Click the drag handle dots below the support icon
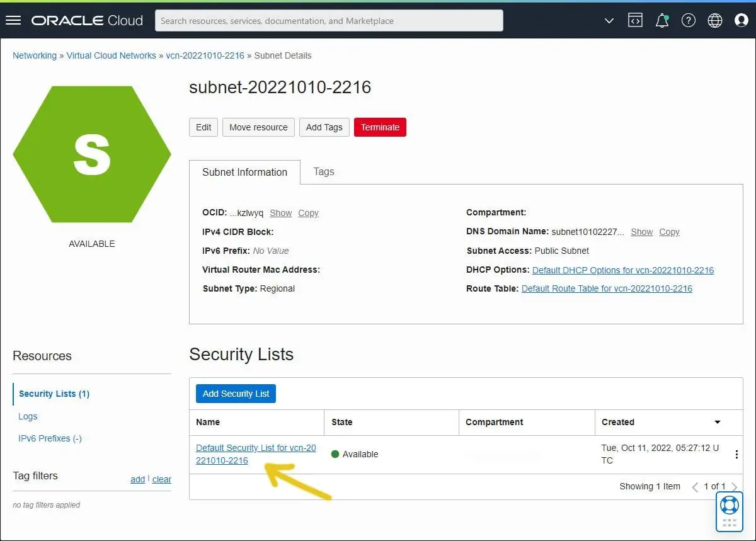The width and height of the screenshot is (756, 541). coord(730,523)
